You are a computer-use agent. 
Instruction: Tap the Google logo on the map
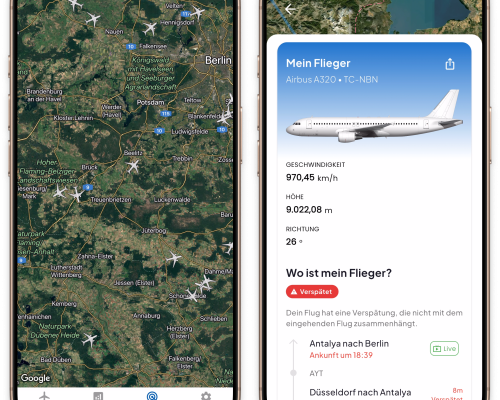pos(35,378)
